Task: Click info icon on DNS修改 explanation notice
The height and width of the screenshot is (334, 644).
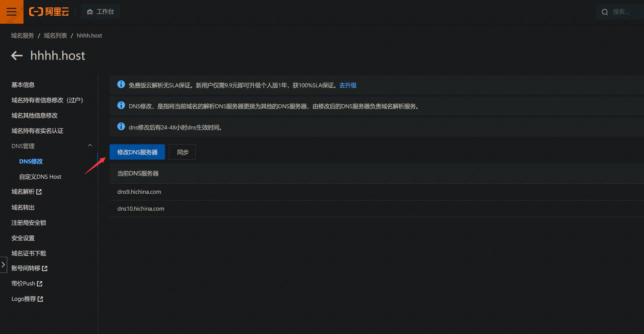Action: click(121, 105)
